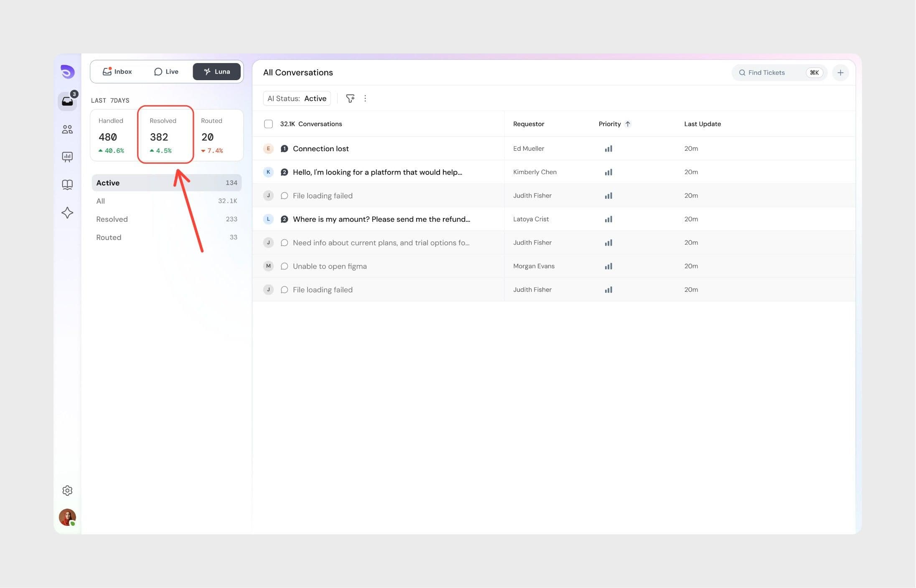The image size is (916, 588).
Task: Select the Routed list in sidebar
Action: pyautogui.click(x=109, y=237)
